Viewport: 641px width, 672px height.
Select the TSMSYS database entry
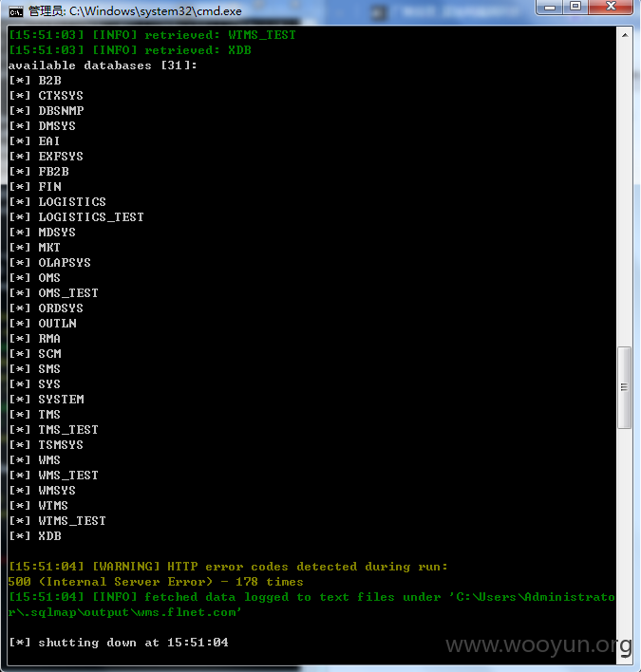point(46,445)
